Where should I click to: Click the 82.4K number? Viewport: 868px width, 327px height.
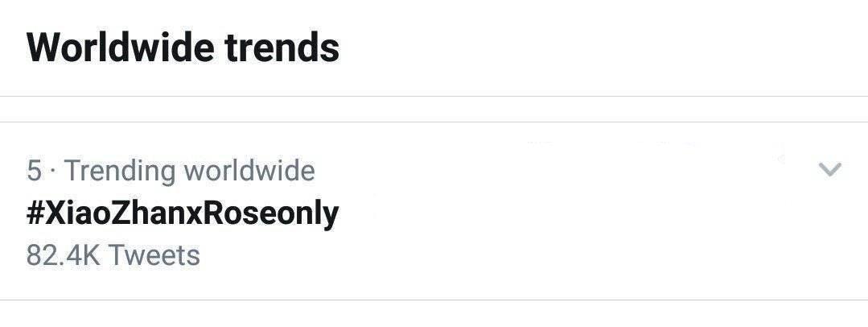pyautogui.click(x=64, y=255)
